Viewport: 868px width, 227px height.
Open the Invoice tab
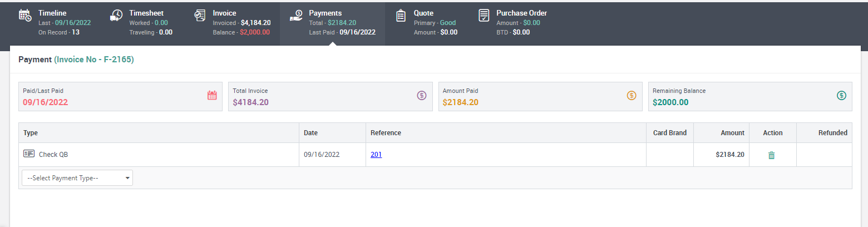(x=232, y=23)
